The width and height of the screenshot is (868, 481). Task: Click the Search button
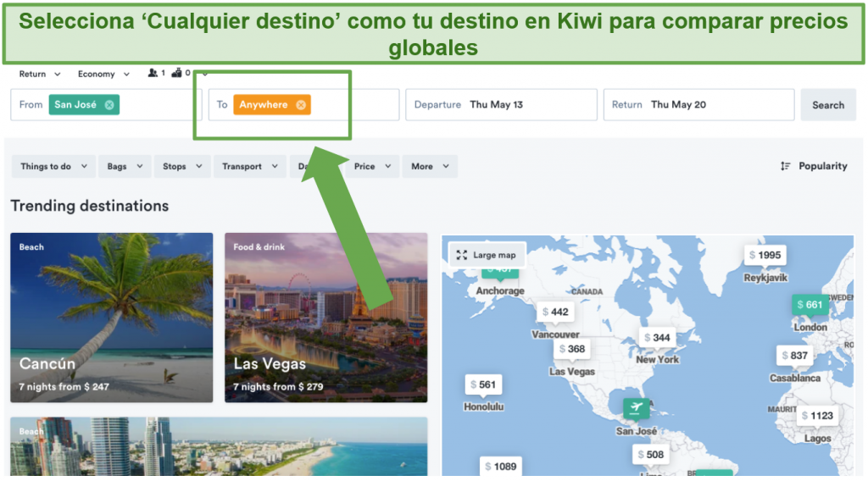pos(828,105)
